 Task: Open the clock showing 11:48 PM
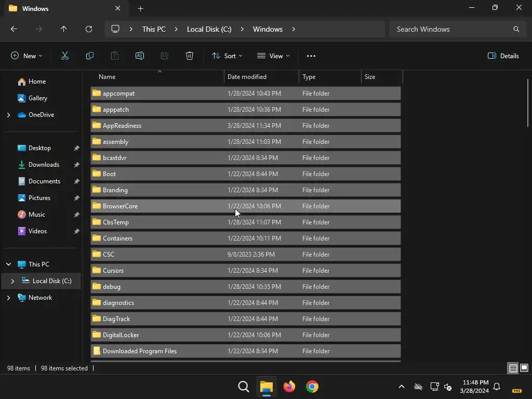[x=474, y=387]
